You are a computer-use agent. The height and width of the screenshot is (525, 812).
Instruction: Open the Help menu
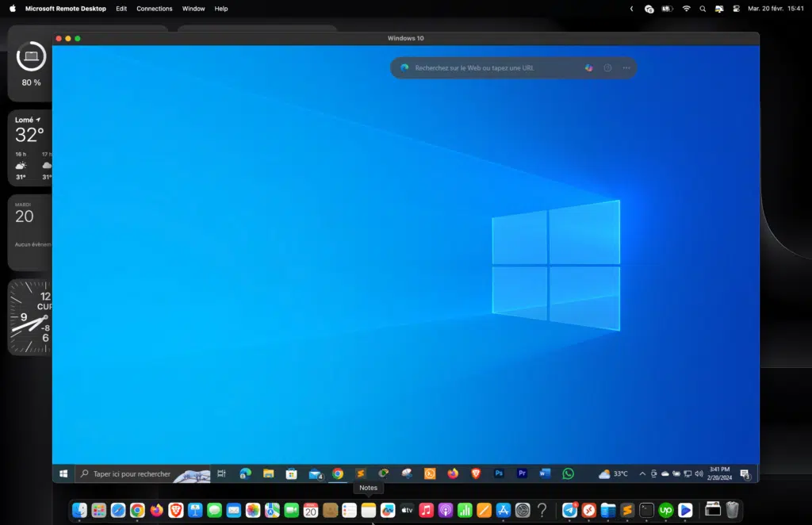point(221,9)
